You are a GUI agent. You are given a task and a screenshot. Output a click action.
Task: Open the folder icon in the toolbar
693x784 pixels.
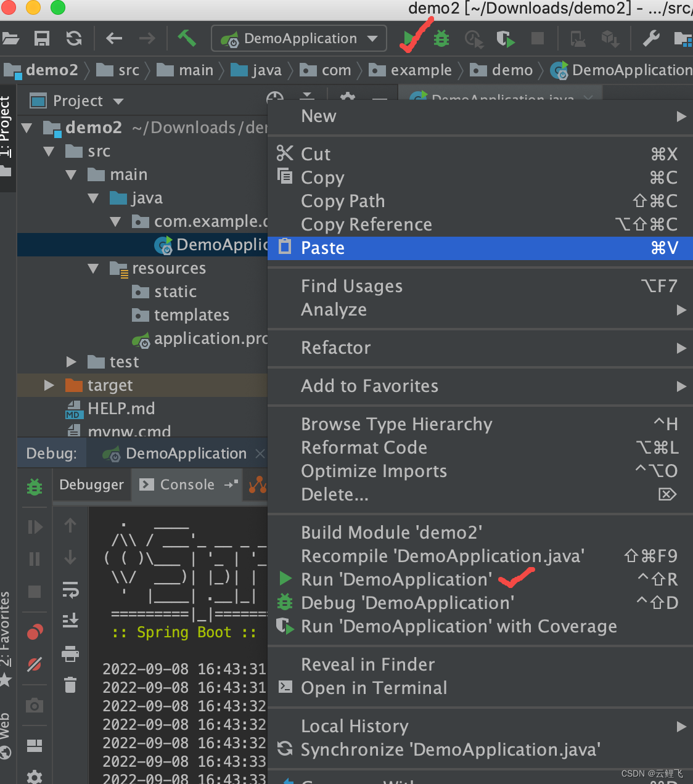[x=10, y=39]
